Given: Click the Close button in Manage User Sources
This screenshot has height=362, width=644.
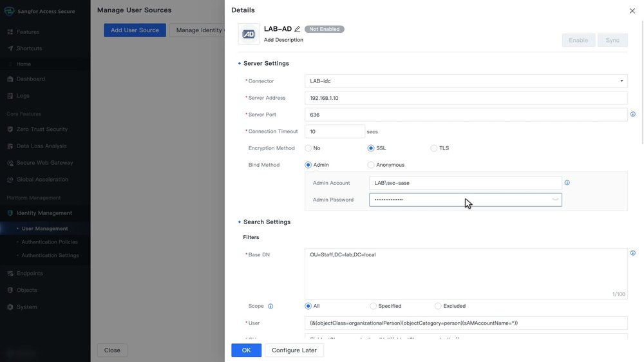Looking at the screenshot, I should (112, 350).
